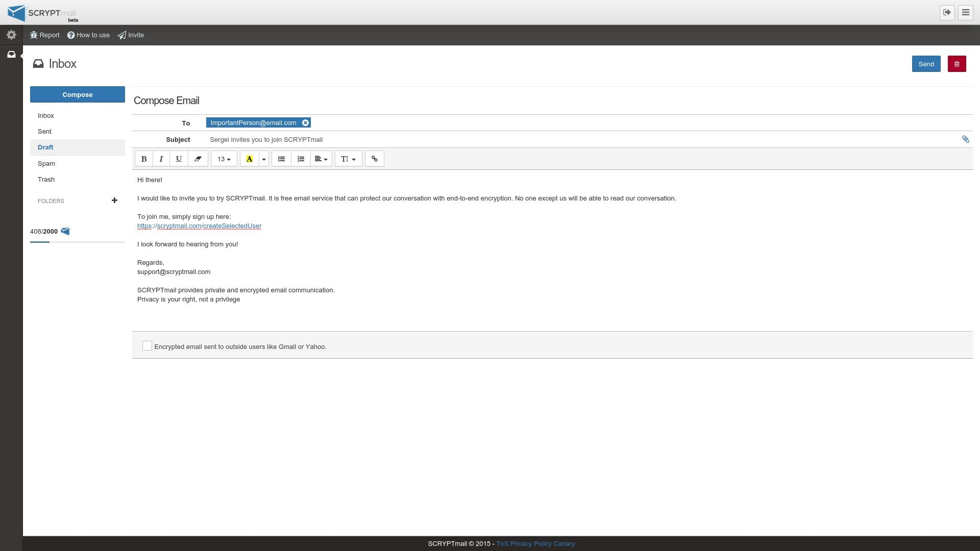980x551 pixels.
Task: Click the paperclip attachment icon
Action: [965, 139]
